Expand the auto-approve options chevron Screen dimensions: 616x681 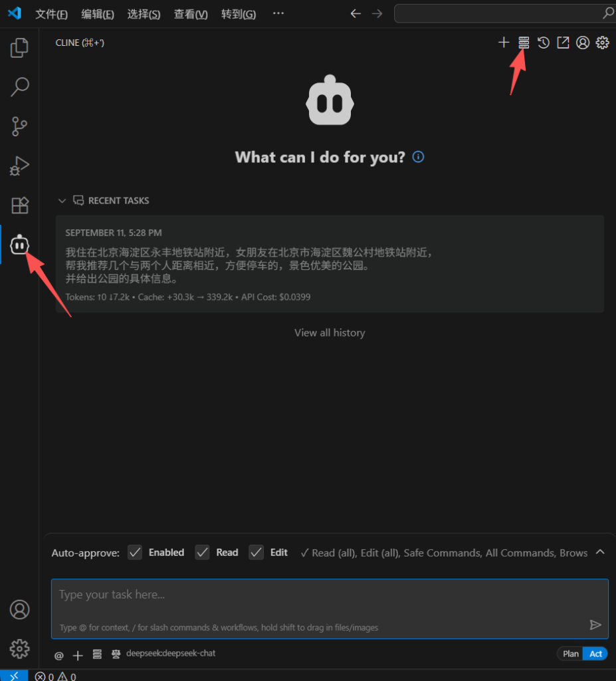coord(600,552)
